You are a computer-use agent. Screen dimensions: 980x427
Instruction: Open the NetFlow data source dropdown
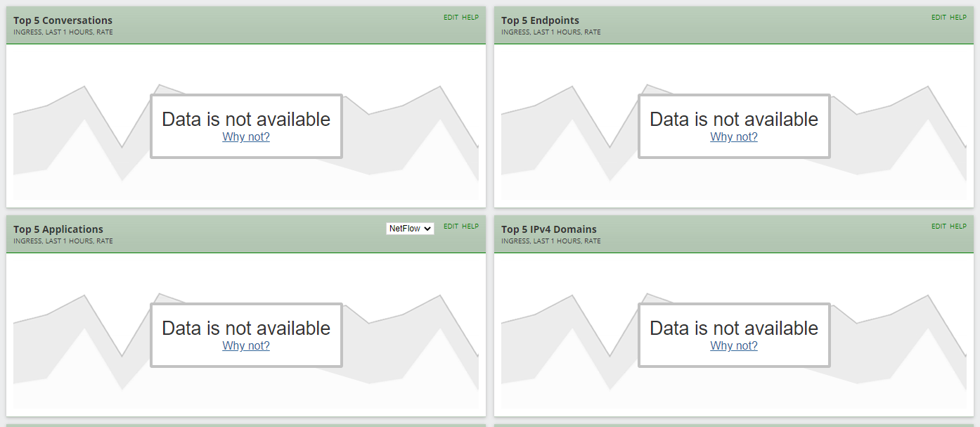(x=410, y=228)
